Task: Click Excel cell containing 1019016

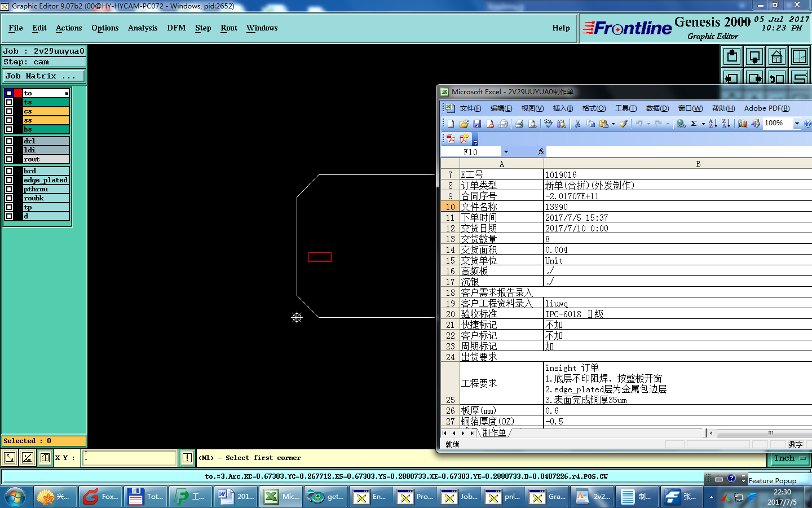Action: click(678, 175)
